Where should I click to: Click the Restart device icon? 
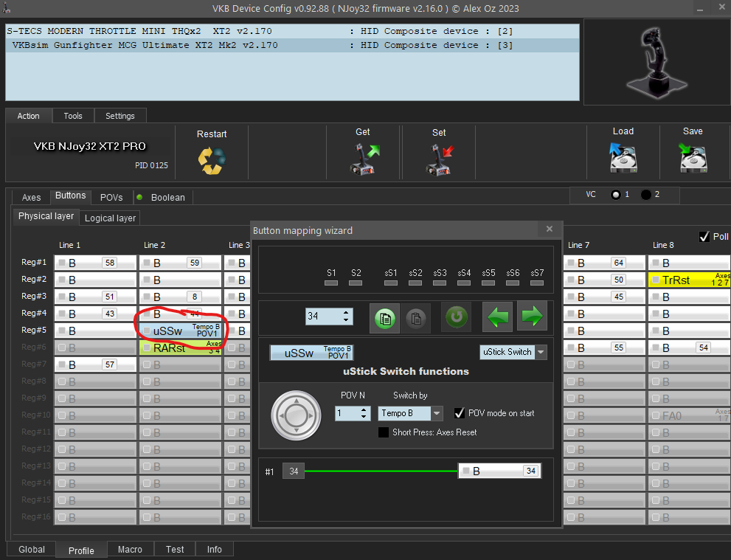(212, 160)
